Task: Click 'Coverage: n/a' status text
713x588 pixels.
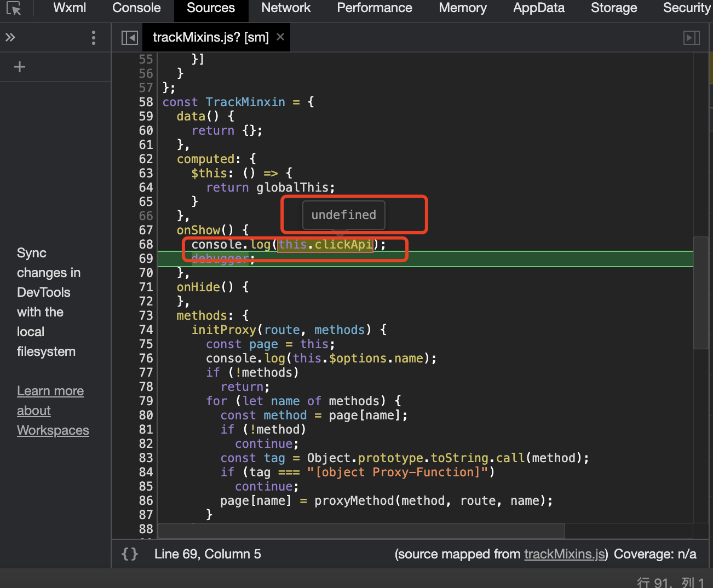Action: tap(655, 554)
